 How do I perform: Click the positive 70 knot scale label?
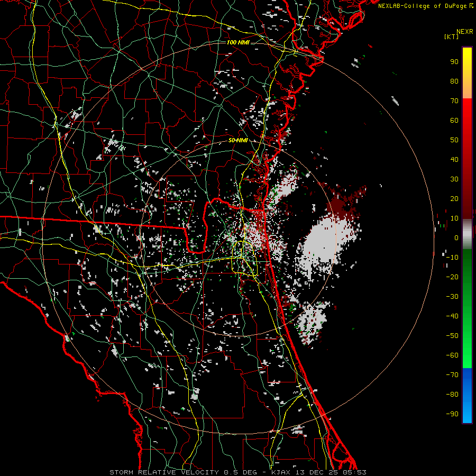point(454,101)
